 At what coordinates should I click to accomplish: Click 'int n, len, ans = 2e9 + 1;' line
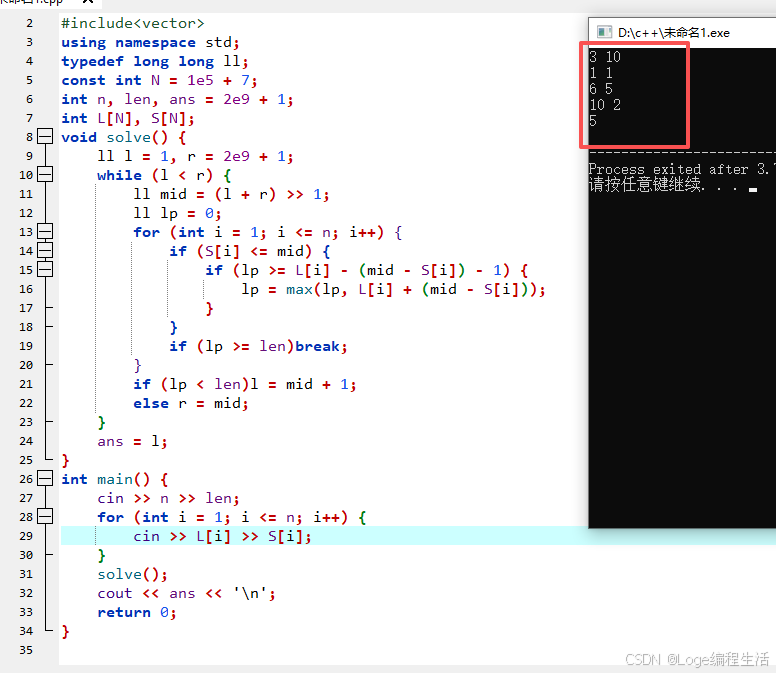click(x=177, y=99)
